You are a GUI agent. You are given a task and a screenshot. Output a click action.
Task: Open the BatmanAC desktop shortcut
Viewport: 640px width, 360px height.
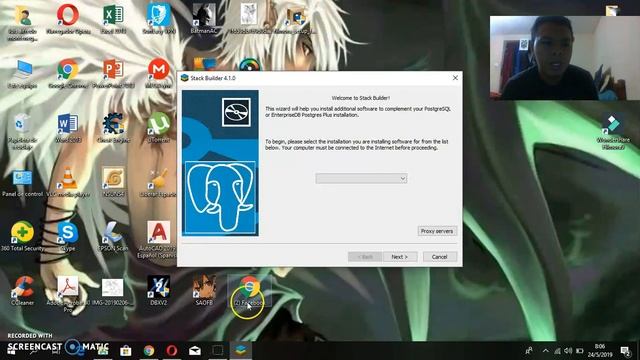[204, 19]
